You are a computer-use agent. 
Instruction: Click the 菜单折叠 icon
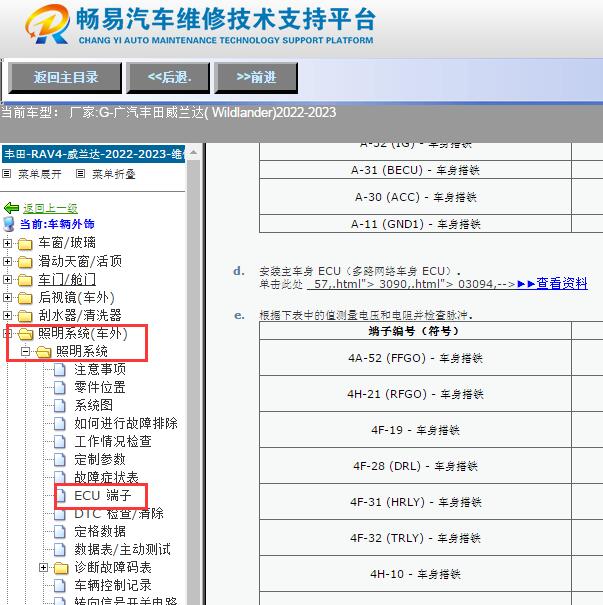coord(80,174)
